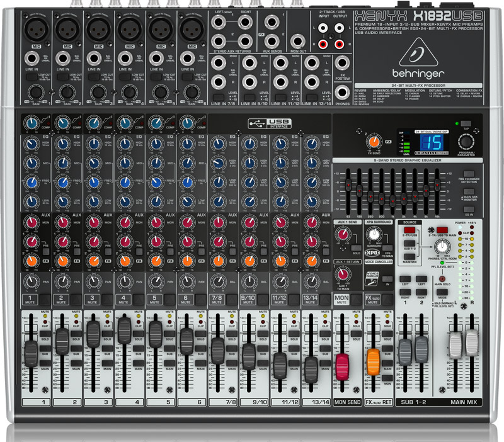Click channel 1 fader
The image size is (504, 442).
[31, 354]
